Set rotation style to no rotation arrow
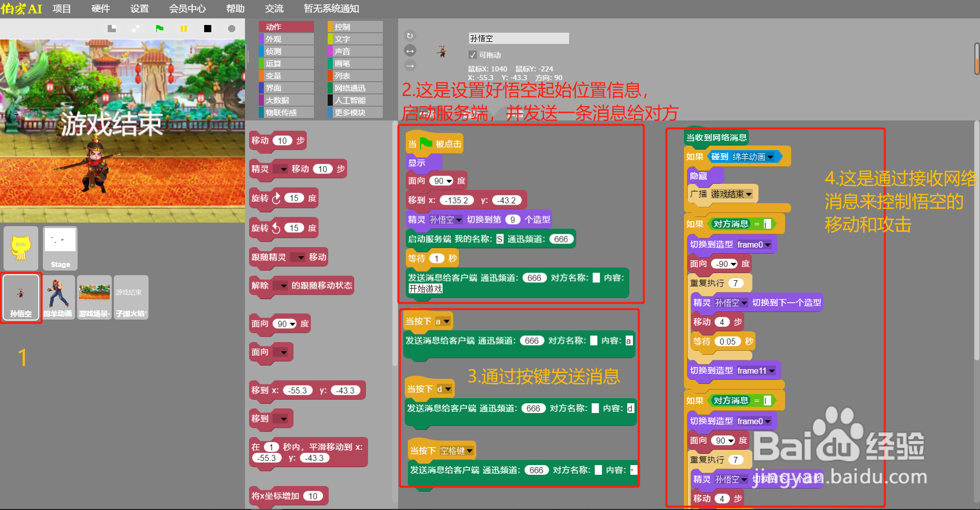This screenshot has height=510, width=980. coord(410,65)
